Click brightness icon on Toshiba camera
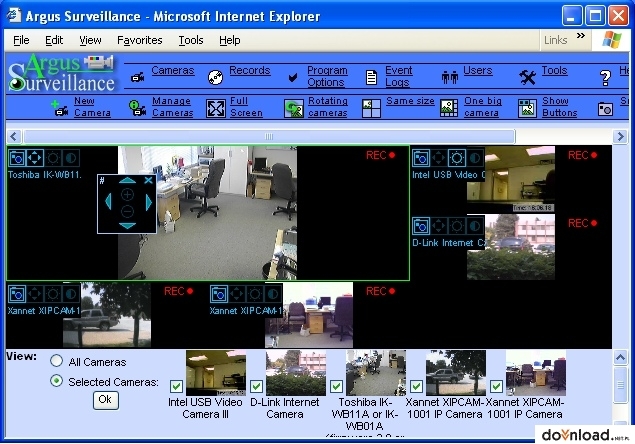The height and width of the screenshot is (444, 635). click(53, 158)
